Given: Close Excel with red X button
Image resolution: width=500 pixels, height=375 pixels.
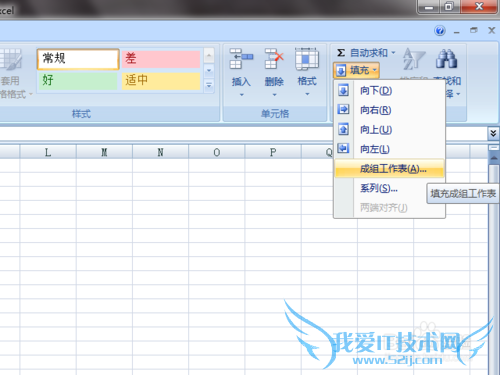Looking at the screenshot, I should [479, 7].
